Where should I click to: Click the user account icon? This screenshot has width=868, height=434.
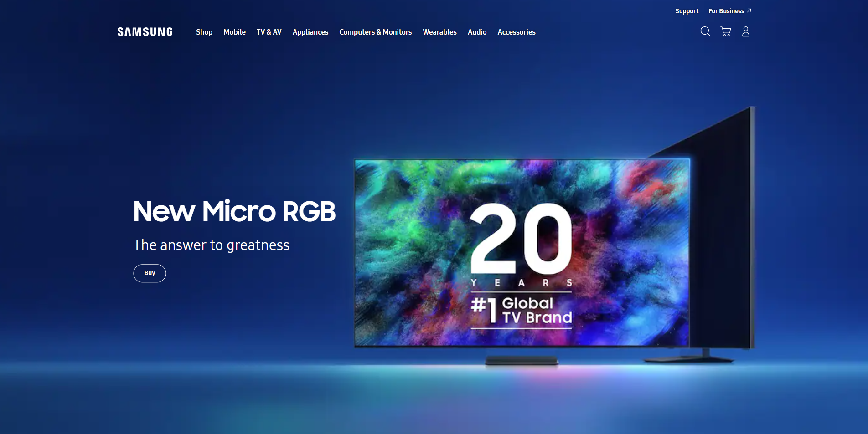point(746,31)
